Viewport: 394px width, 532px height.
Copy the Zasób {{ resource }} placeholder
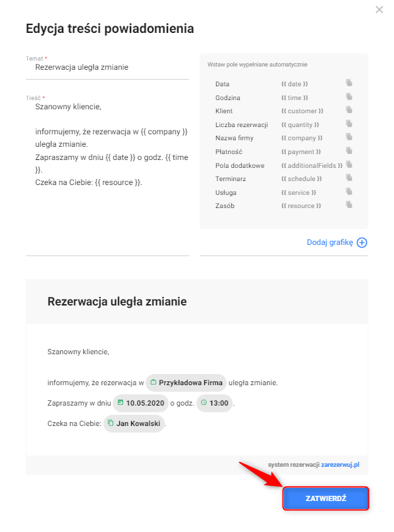pos(349,205)
